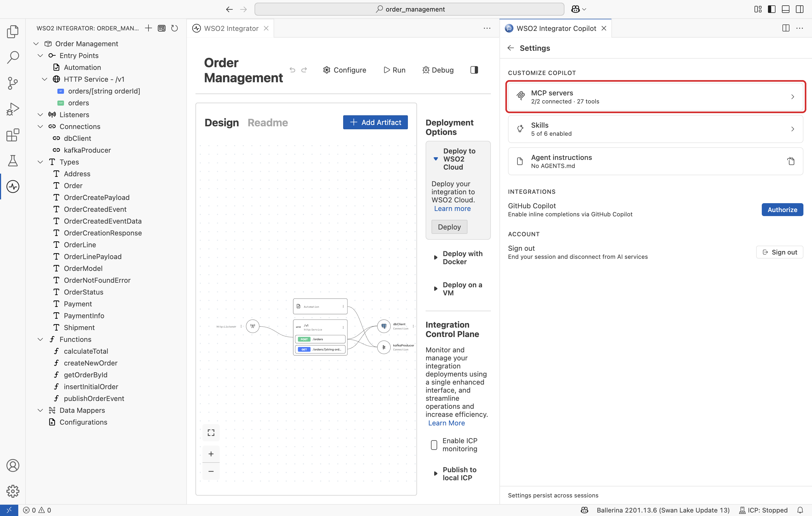Click the redo arrow beside Order Management title

(304, 70)
